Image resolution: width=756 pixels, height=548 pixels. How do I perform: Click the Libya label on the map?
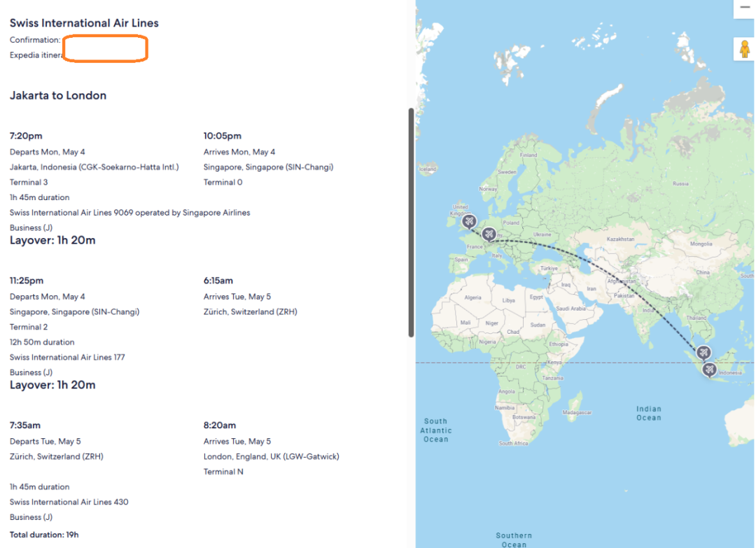point(509,300)
